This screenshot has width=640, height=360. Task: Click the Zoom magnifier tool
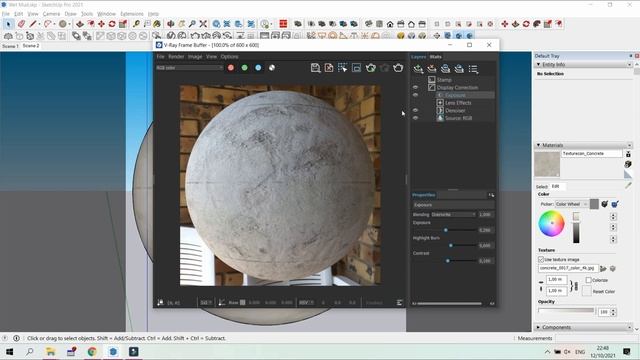click(192, 24)
